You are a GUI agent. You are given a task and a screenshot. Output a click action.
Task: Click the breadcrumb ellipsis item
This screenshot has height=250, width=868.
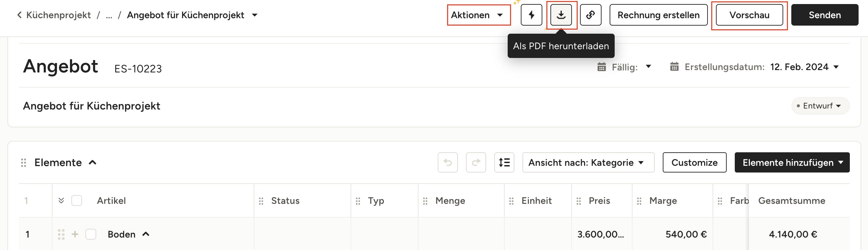[109, 15]
